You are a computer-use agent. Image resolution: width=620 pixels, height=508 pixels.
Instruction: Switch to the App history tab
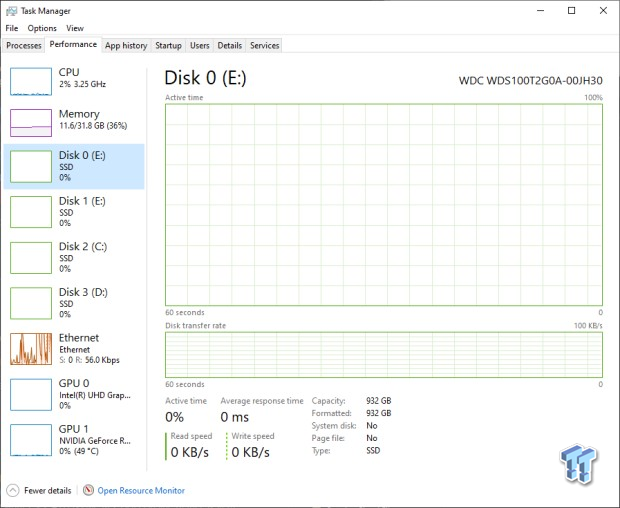[126, 45]
